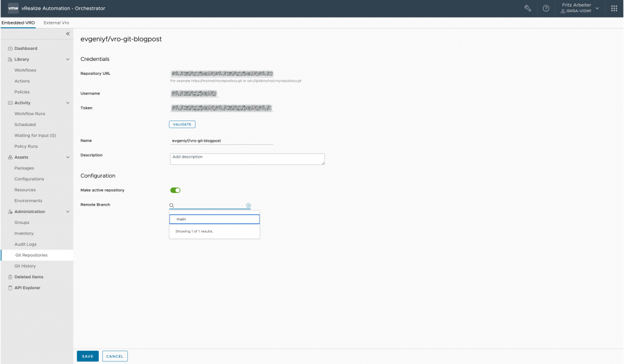Open Environments in sidebar
The image size is (624, 364).
point(28,201)
